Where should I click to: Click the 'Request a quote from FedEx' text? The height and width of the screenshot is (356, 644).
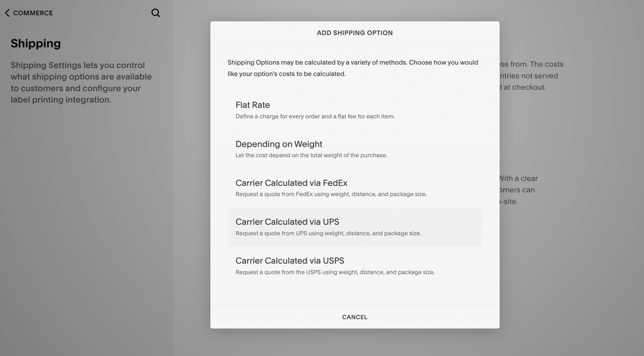click(x=331, y=194)
